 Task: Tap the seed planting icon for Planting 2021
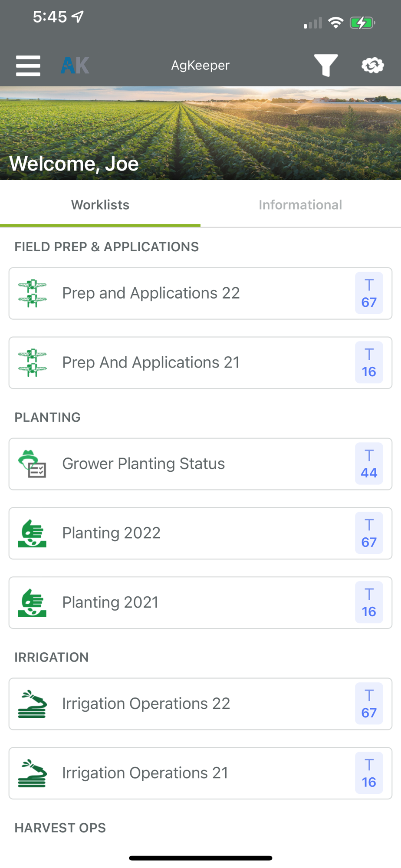tap(33, 603)
